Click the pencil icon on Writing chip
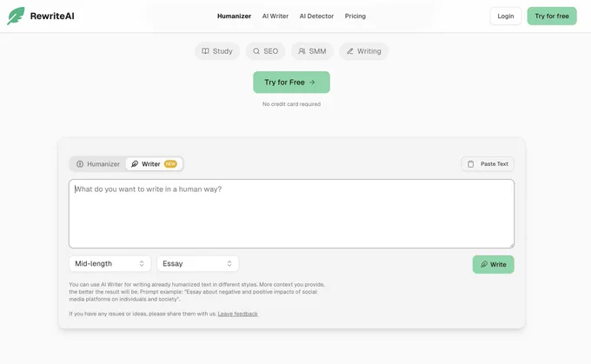This screenshot has width=591, height=364. 350,51
